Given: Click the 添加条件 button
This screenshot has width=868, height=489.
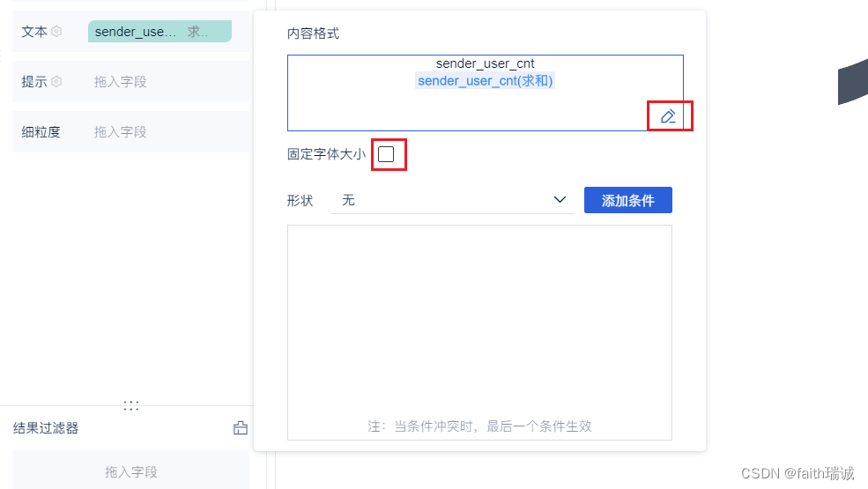Looking at the screenshot, I should [x=627, y=200].
